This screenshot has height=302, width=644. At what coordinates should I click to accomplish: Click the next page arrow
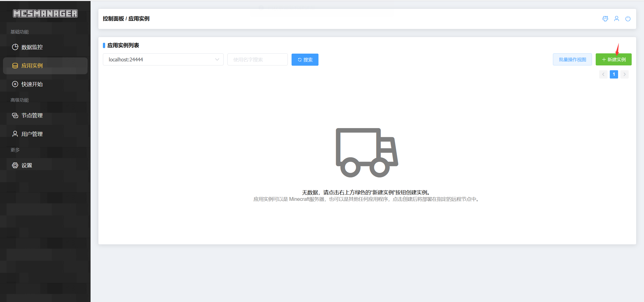point(624,74)
